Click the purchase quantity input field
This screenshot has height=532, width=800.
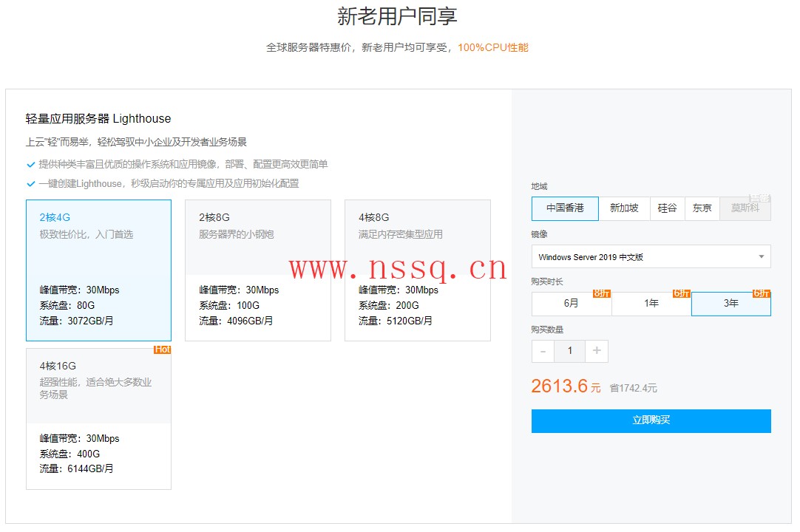point(570,351)
